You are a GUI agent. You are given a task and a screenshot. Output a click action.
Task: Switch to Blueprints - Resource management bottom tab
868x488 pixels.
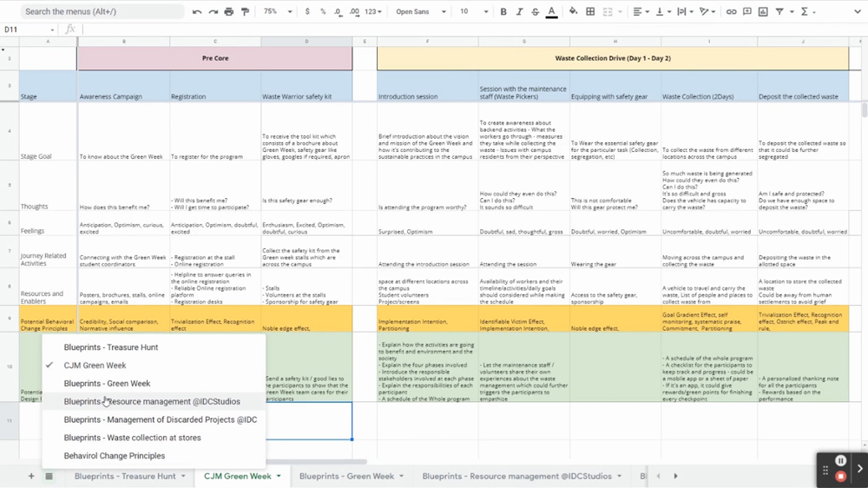click(x=517, y=476)
